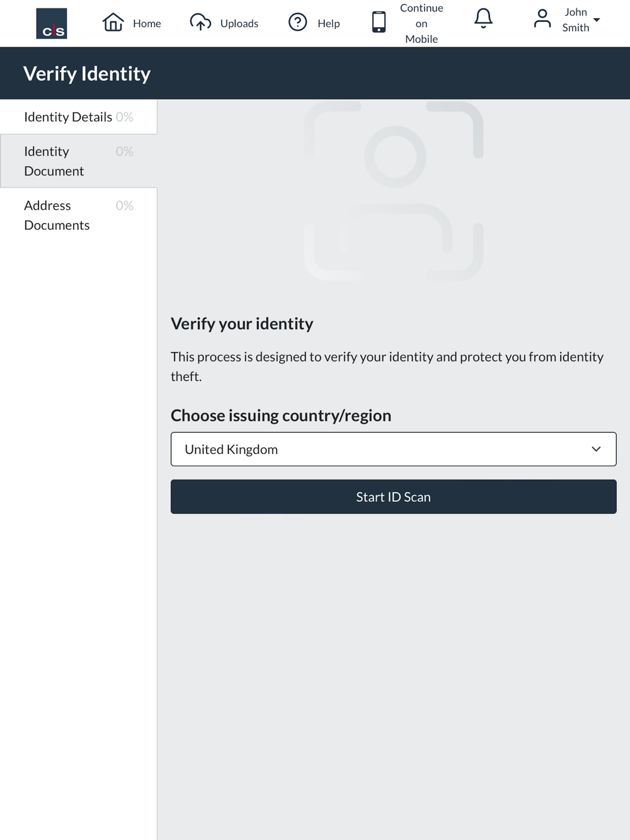Click the Help text link
Screen dimensions: 630x840
click(x=328, y=23)
